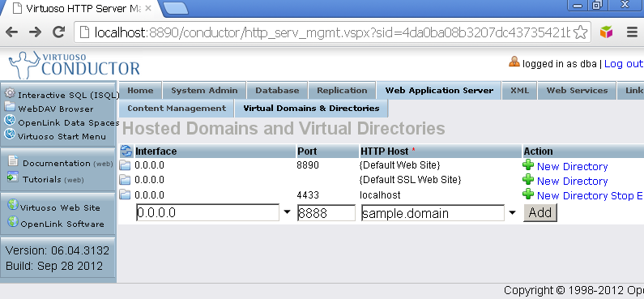644x299 pixels.
Task: Click Stop link in localhost row
Action: pos(622,195)
